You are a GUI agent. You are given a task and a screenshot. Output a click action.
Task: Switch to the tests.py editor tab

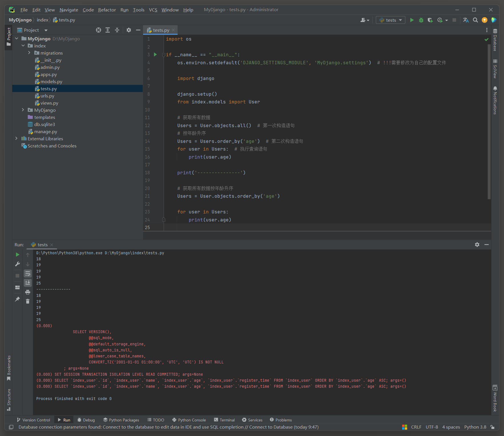tap(161, 30)
